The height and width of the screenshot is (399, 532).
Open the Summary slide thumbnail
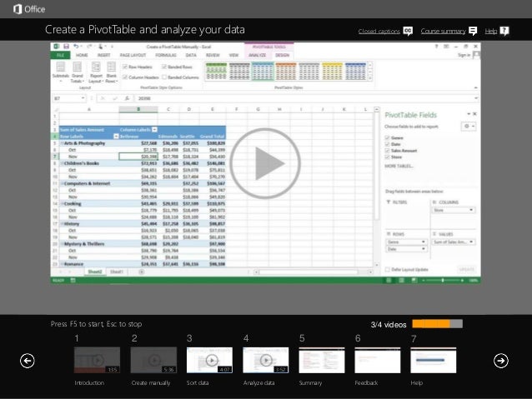[322, 360]
